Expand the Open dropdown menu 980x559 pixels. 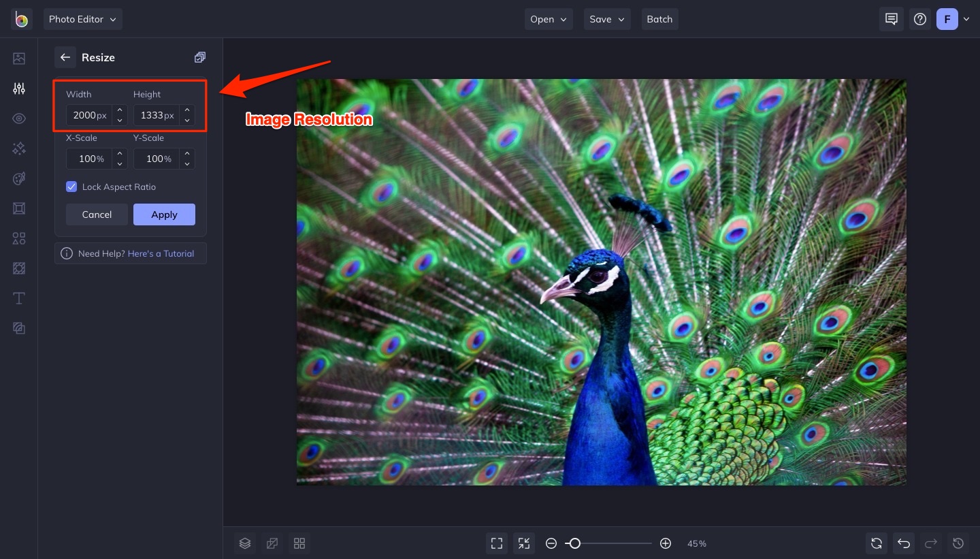point(549,19)
